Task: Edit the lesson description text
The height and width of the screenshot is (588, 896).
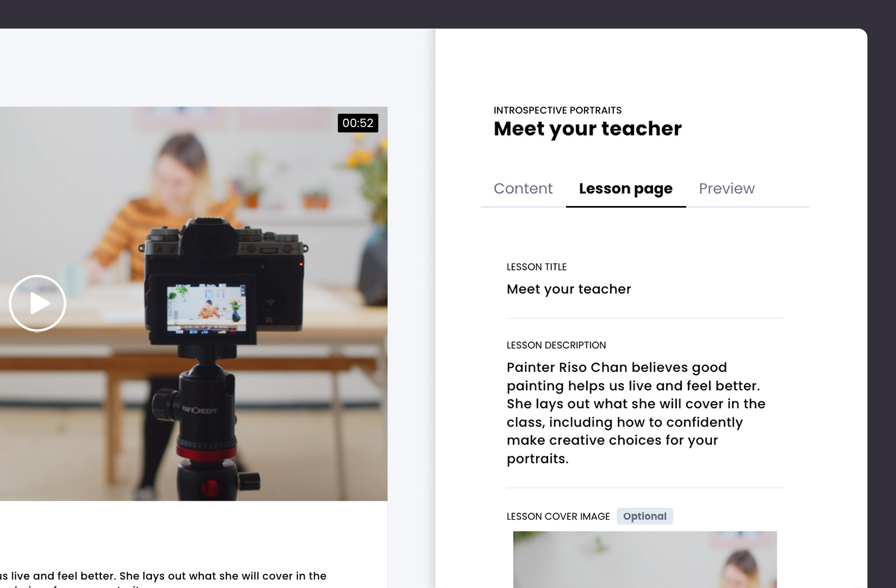Action: (x=636, y=413)
